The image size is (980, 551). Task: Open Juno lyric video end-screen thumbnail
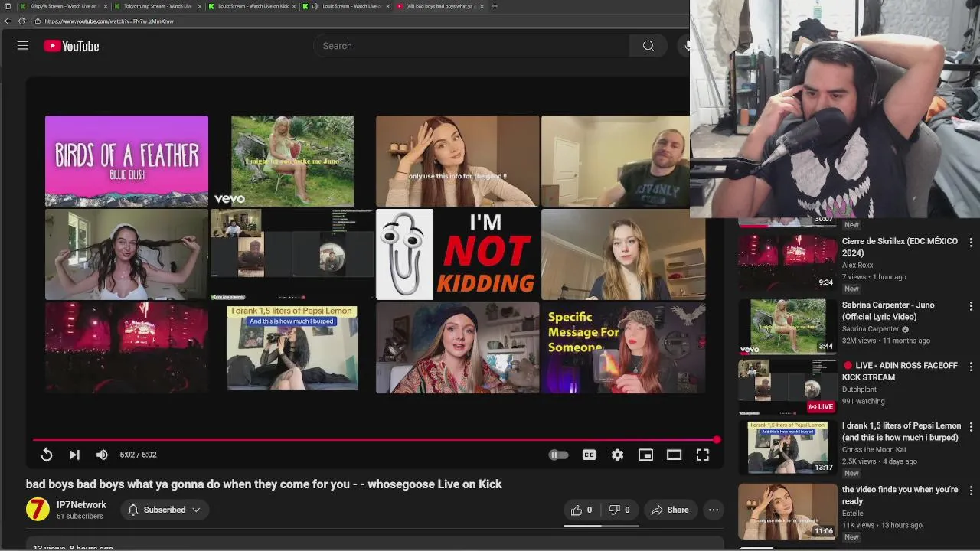pyautogui.click(x=292, y=161)
